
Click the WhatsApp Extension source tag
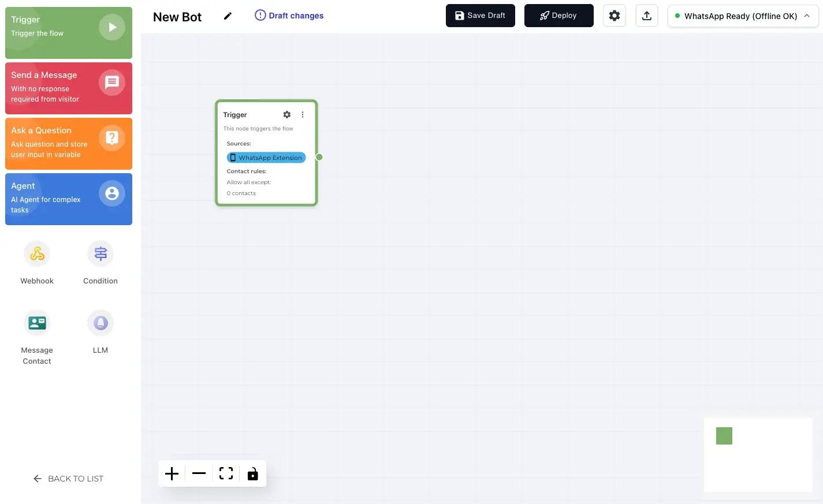pyautogui.click(x=266, y=157)
